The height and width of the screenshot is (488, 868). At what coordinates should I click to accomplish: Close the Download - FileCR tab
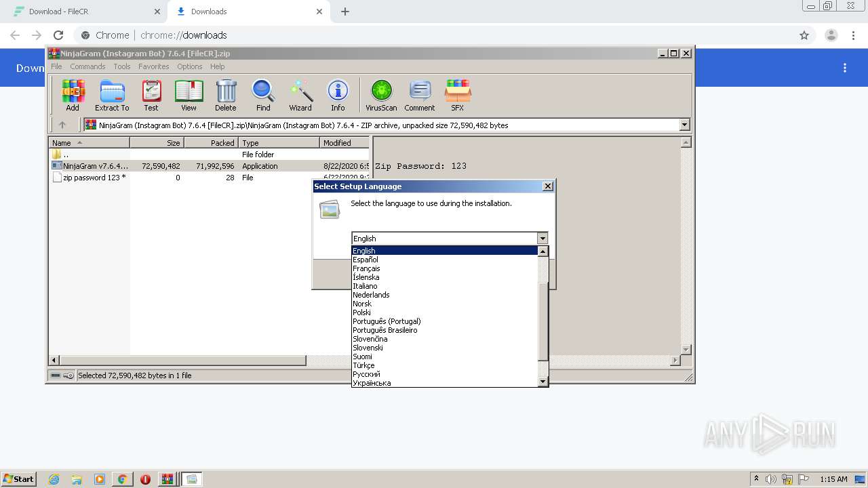157,12
